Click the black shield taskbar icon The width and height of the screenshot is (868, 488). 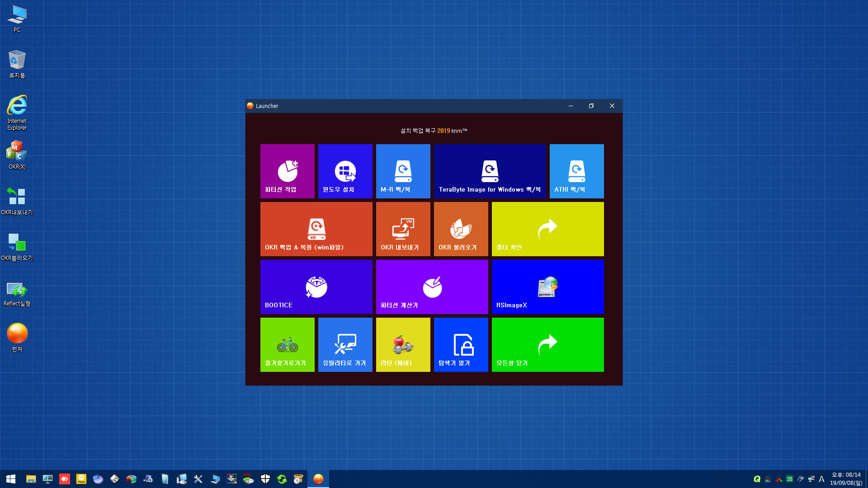point(265,479)
